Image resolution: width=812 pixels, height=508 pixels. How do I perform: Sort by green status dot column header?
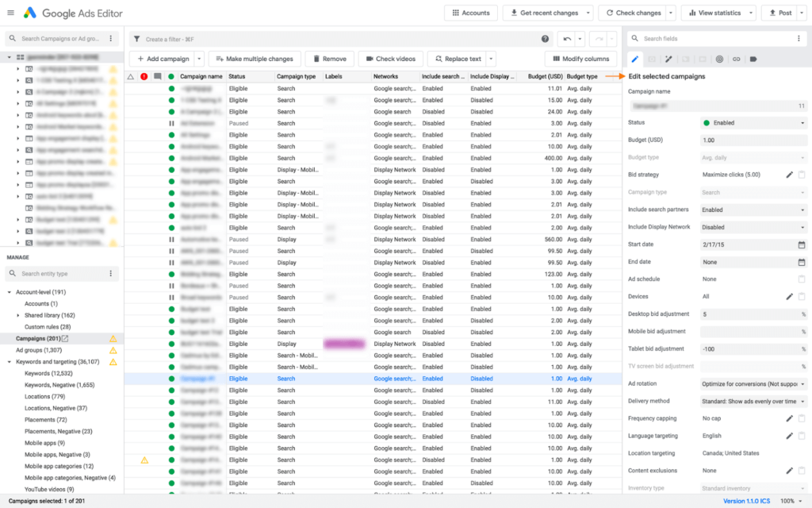171,77
